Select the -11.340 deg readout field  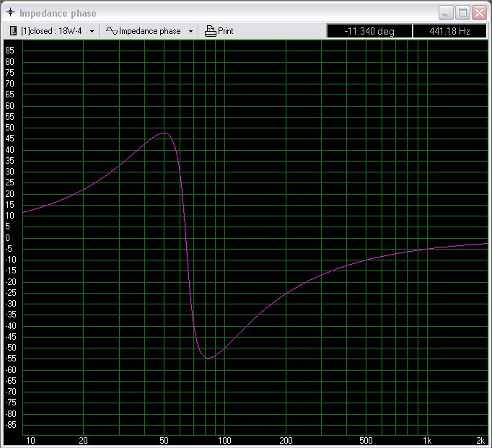pos(369,31)
